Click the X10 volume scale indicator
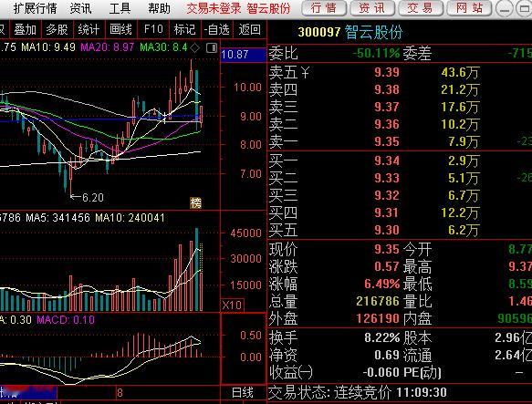The width and height of the screenshot is (532, 404). [232, 305]
